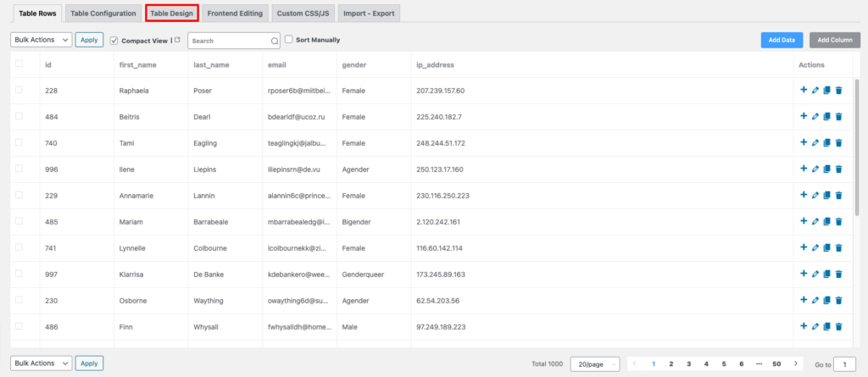Open the Table Design tab
The width and height of the screenshot is (868, 377).
pyautogui.click(x=172, y=14)
